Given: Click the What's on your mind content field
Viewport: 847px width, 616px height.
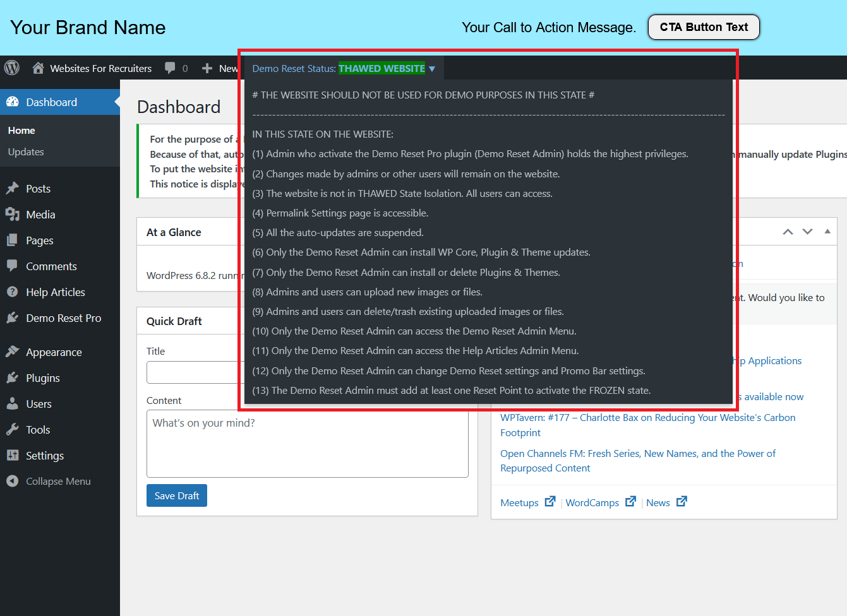Looking at the screenshot, I should [x=308, y=444].
